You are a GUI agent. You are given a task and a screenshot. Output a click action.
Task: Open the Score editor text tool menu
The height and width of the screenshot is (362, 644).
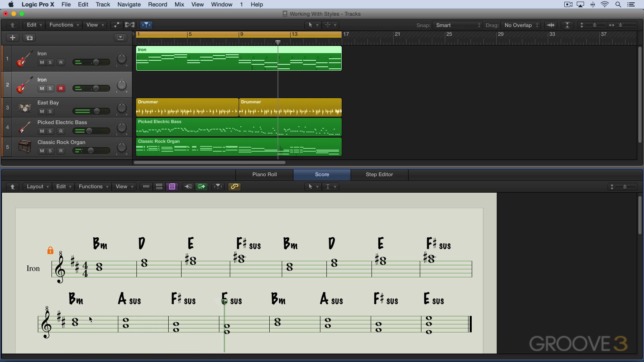330,187
